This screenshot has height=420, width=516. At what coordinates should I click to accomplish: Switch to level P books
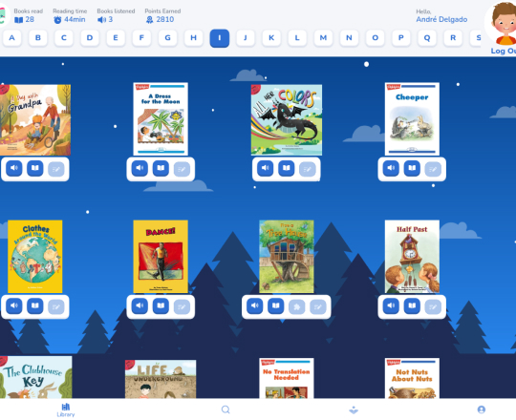401,38
